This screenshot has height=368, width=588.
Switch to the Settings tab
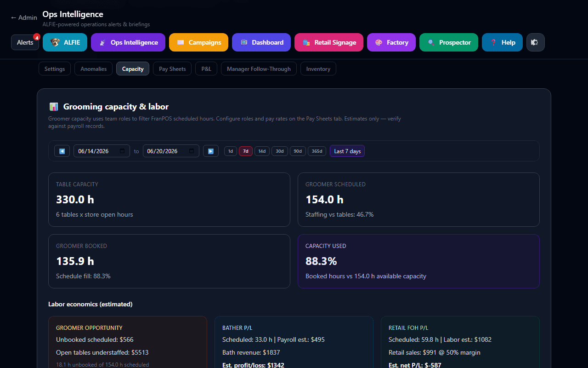[x=55, y=69]
